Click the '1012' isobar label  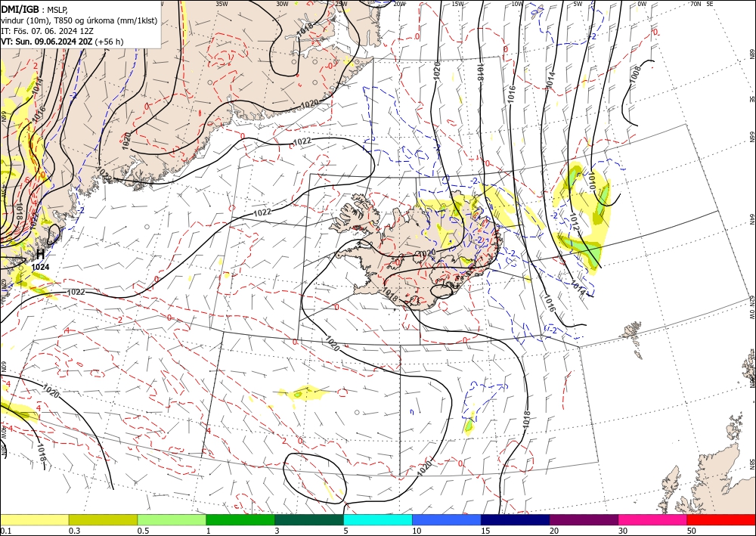(575, 222)
